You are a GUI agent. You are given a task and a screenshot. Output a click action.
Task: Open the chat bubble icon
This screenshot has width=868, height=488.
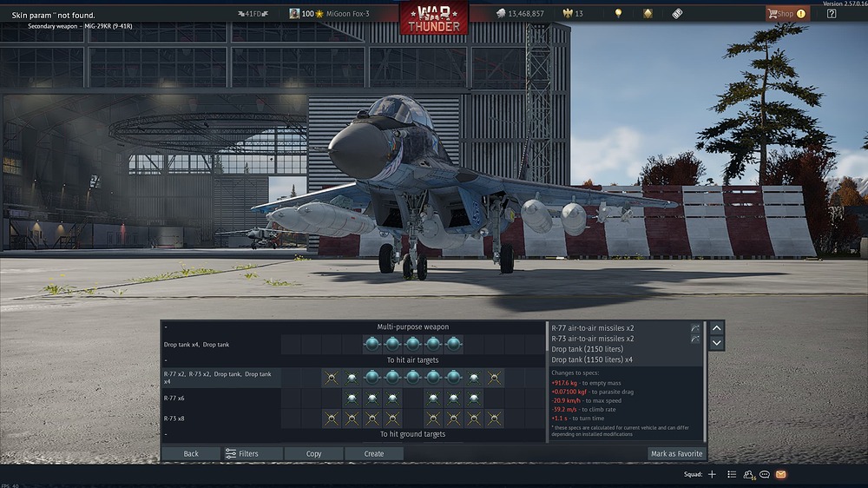765,474
